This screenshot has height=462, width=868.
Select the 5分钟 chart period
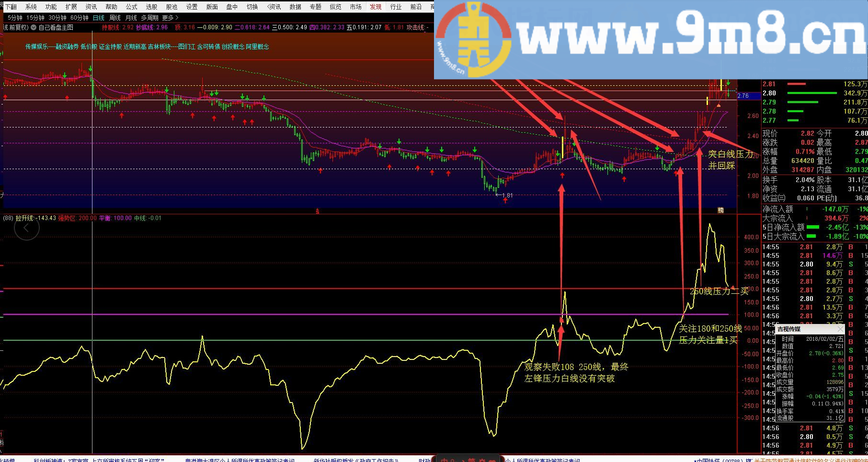(x=15, y=18)
